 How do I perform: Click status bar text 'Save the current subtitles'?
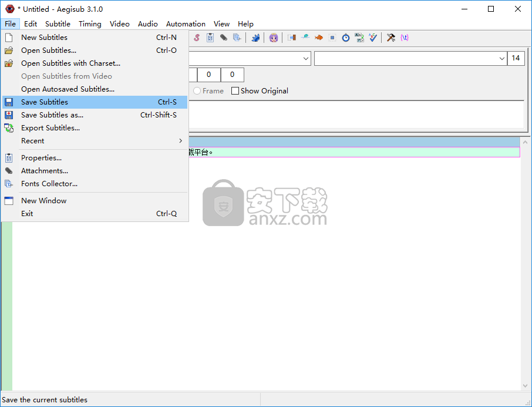(x=45, y=400)
